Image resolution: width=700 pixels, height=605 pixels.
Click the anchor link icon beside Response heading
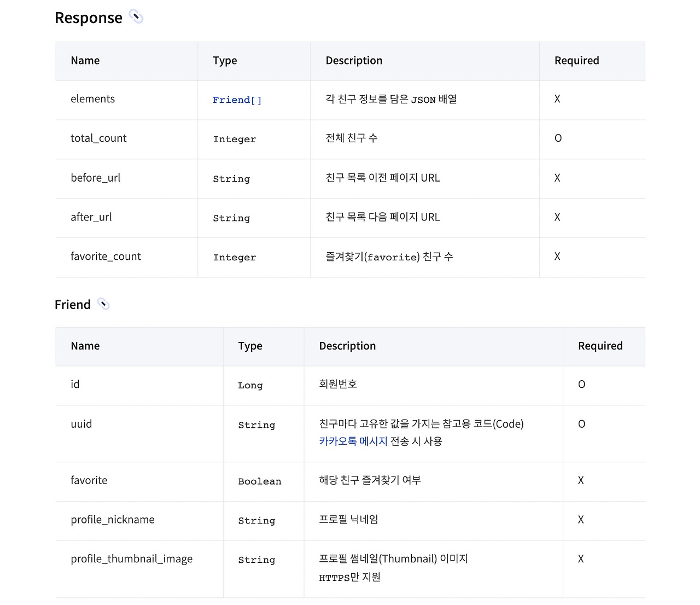[136, 16]
